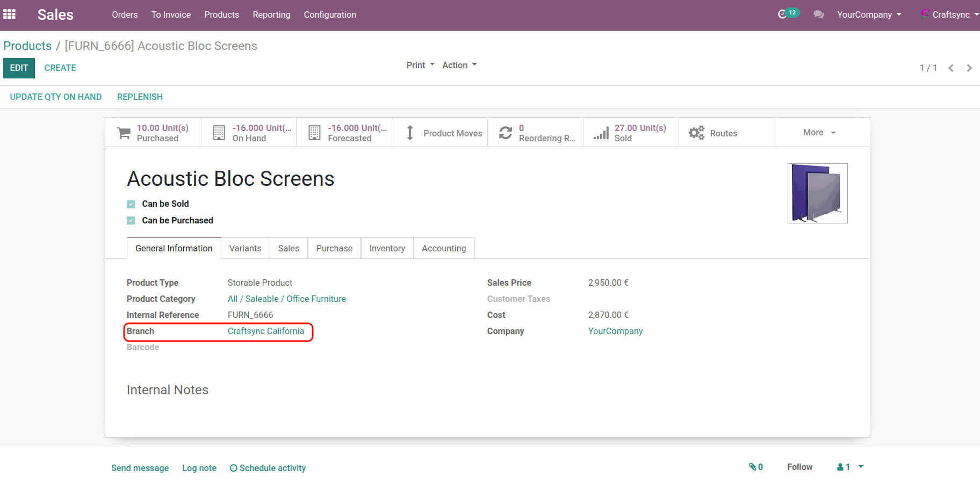980x499 pixels.
Task: Open Routes via the gears icon
Action: point(696,133)
